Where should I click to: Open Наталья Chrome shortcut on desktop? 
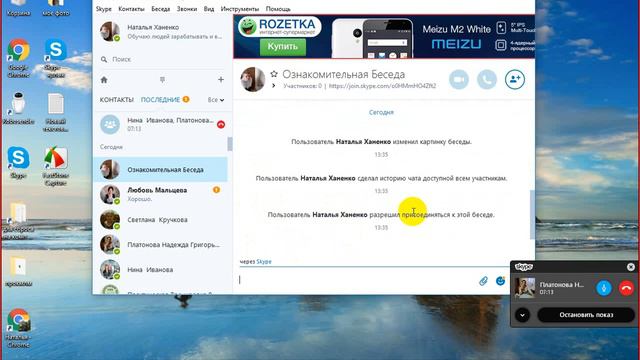[18, 329]
